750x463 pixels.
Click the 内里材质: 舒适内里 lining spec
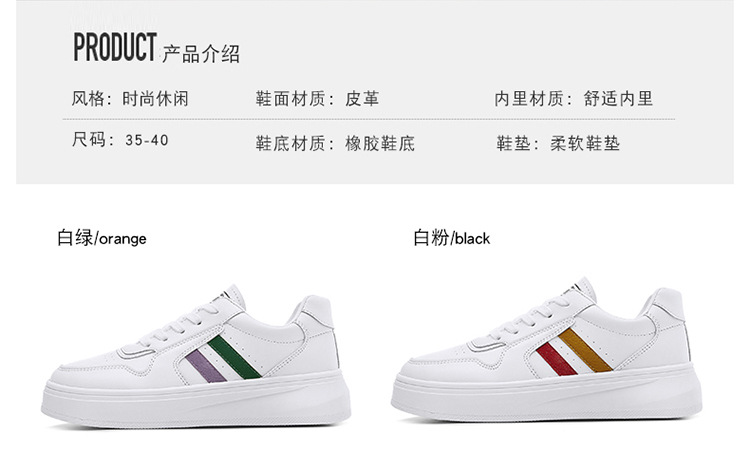click(574, 99)
